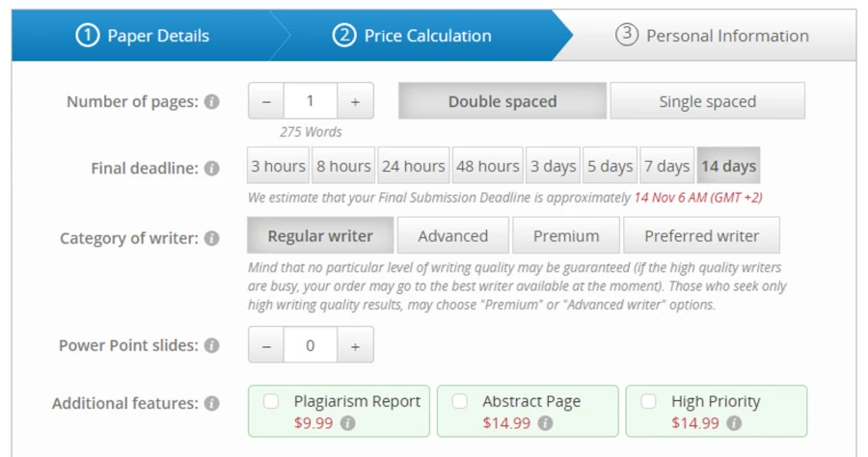Go to Paper Details step

coord(144,36)
